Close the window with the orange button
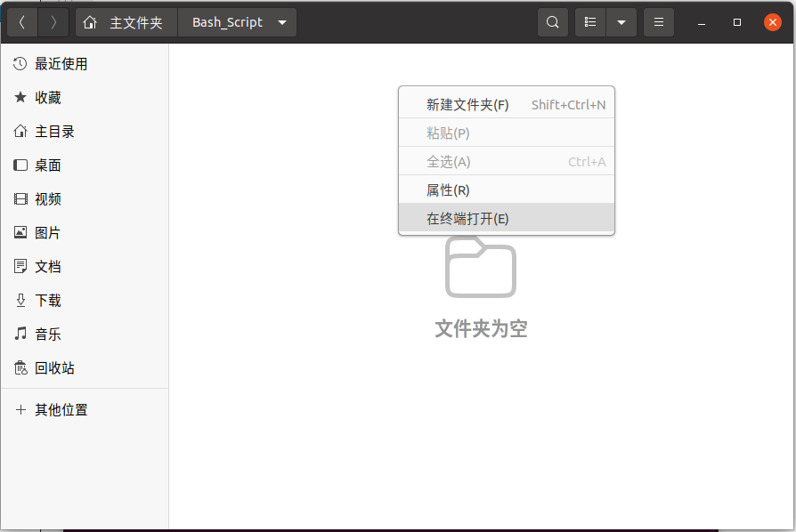Viewport: 796px width, 532px height. 773,22
